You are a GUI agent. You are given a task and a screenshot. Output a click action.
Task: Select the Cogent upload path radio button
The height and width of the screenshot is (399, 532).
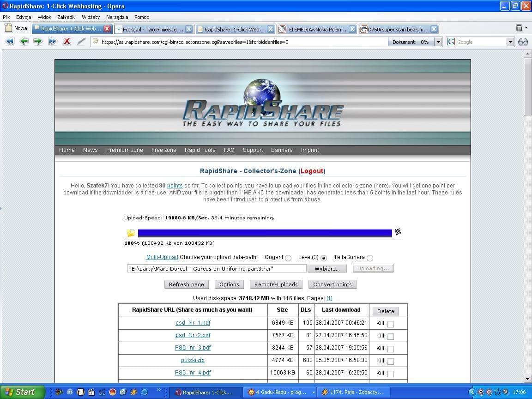point(288,258)
